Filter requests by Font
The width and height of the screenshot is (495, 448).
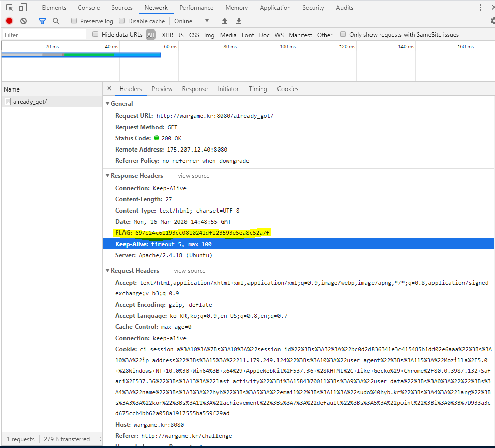point(248,35)
